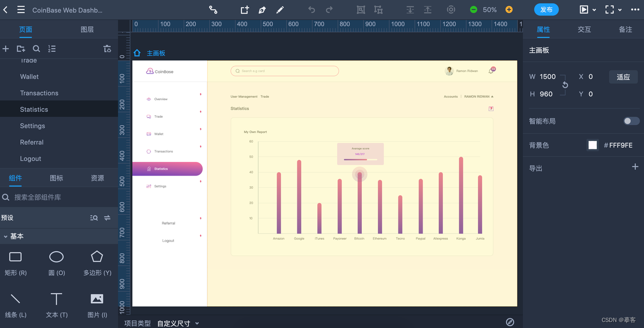This screenshot has height=328, width=644.
Task: Click the swap width-height rotate icon
Action: tap(565, 85)
